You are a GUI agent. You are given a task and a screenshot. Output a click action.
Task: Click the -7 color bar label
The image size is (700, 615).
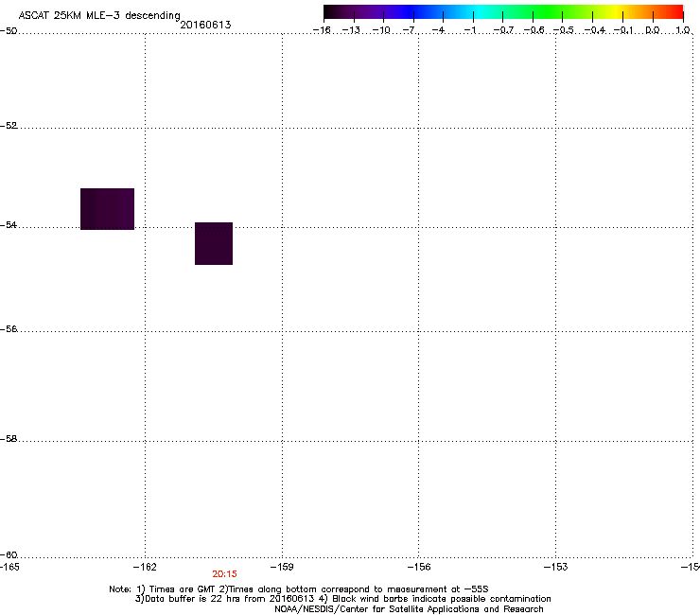[409, 30]
